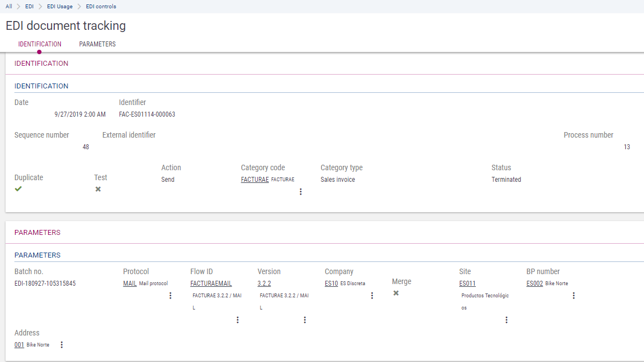Viewport: 644px width, 362px height.
Task: Click the three-dot icon under Protocol MAIL
Action: [170, 296]
